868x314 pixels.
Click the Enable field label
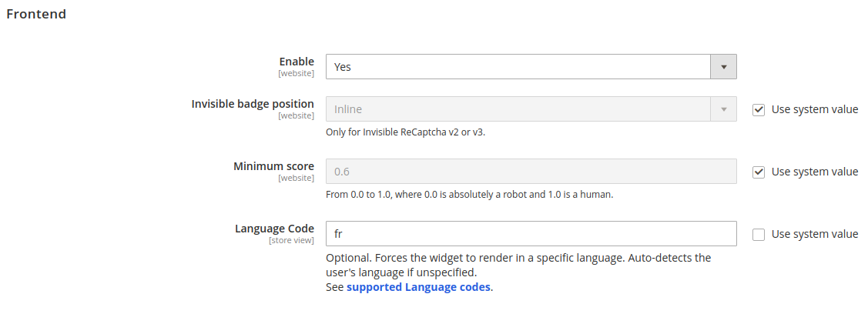click(x=296, y=62)
